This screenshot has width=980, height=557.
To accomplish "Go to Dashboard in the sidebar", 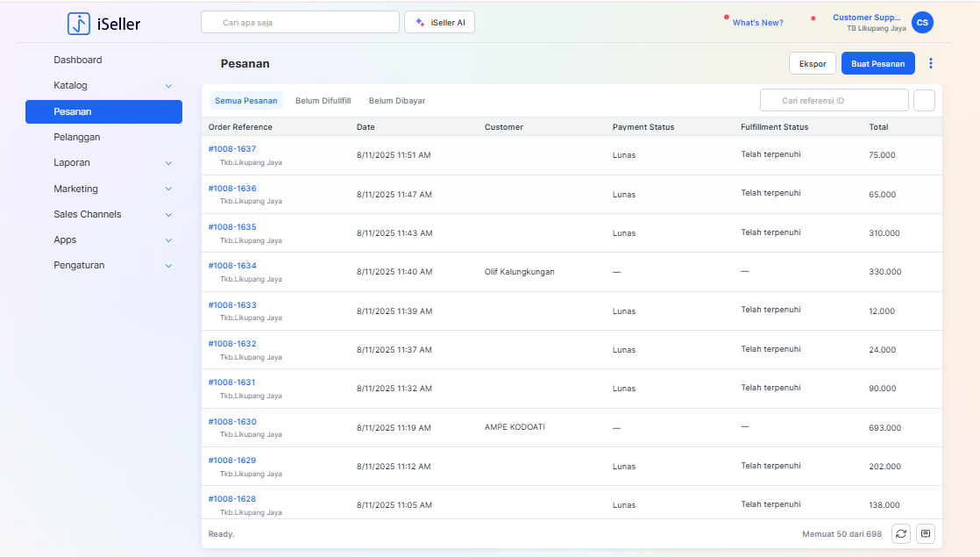I will click(x=78, y=60).
